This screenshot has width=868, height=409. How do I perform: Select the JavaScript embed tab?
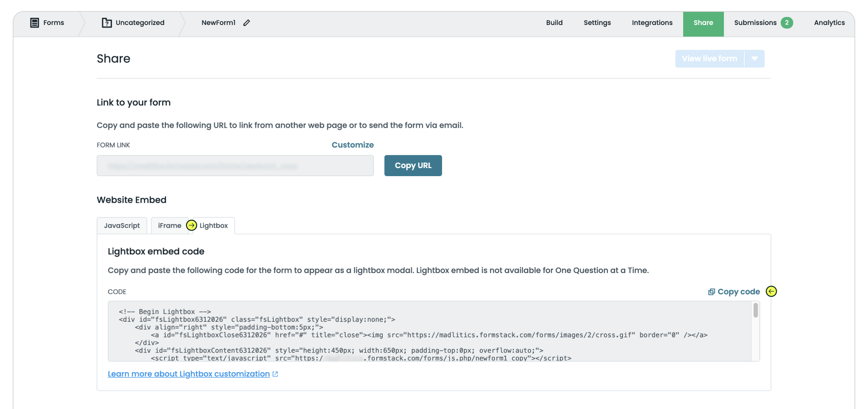point(122,226)
